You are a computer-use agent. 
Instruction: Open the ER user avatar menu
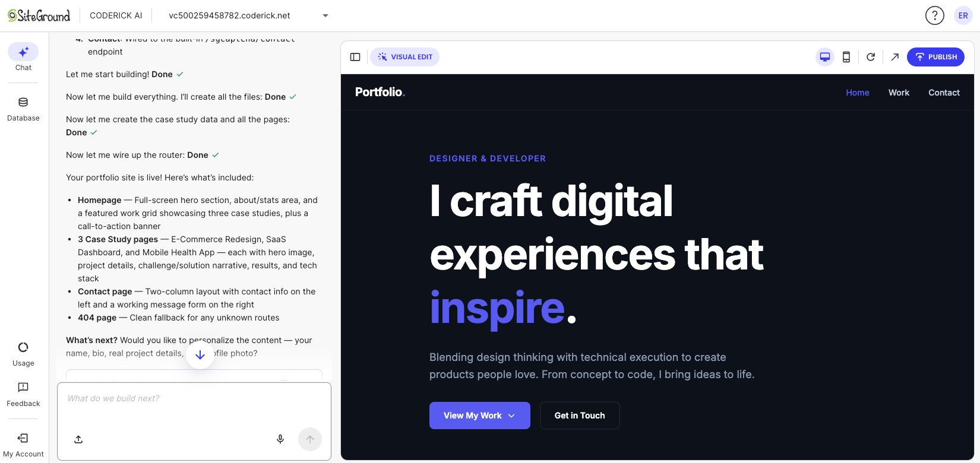click(x=963, y=15)
